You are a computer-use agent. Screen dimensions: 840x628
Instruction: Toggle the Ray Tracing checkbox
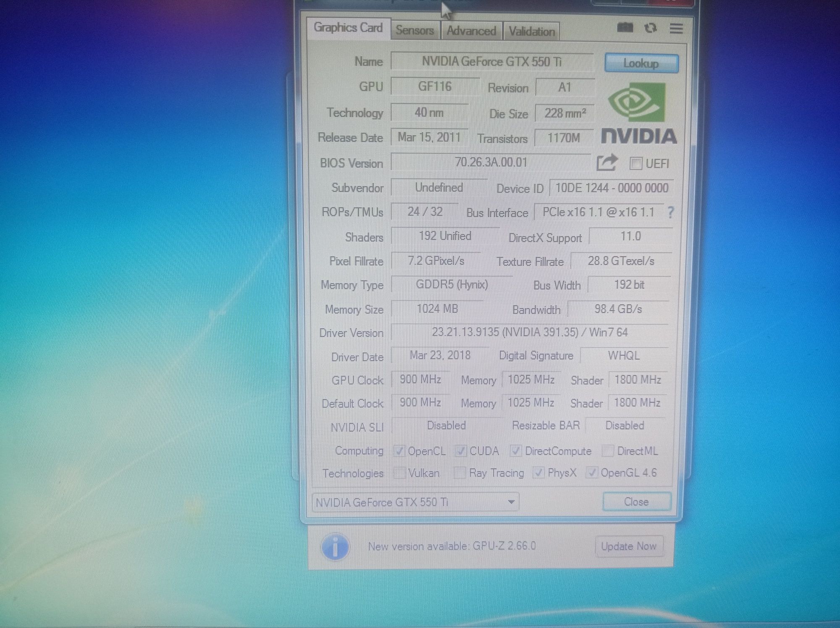pos(460,473)
